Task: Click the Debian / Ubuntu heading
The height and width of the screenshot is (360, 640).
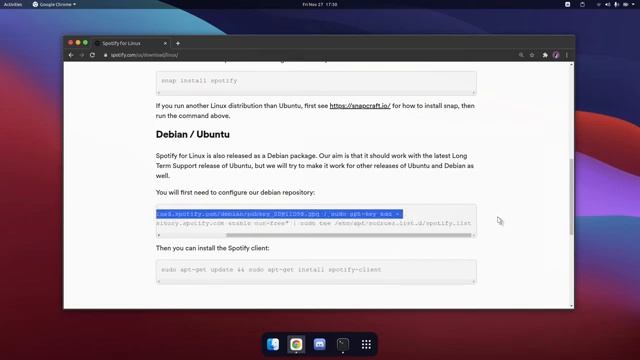Action: 193,134
